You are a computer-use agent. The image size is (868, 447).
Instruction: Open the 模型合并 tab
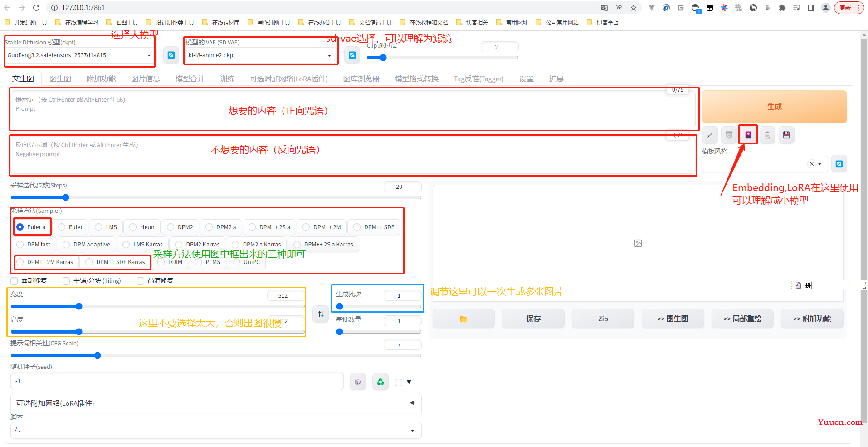pyautogui.click(x=190, y=79)
